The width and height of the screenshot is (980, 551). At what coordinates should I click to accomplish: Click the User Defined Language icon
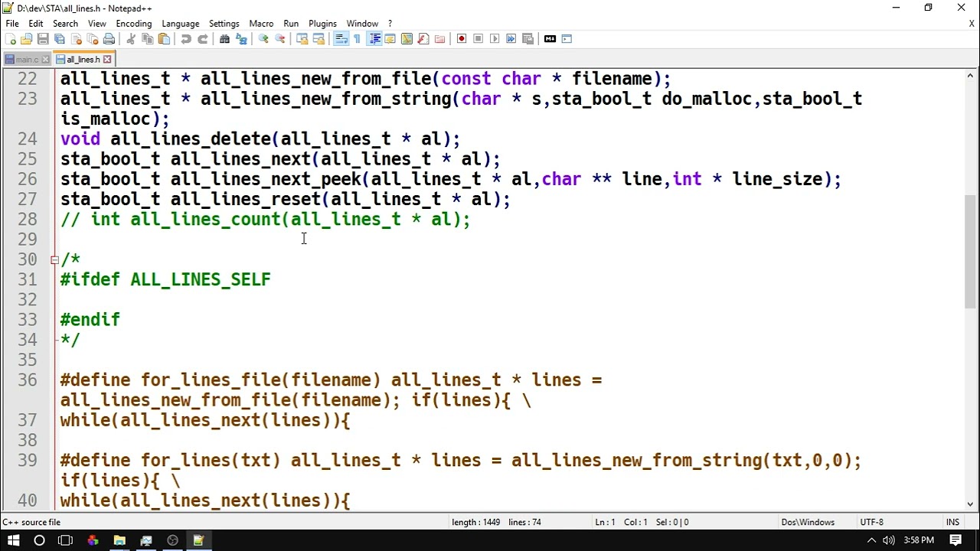(x=390, y=39)
